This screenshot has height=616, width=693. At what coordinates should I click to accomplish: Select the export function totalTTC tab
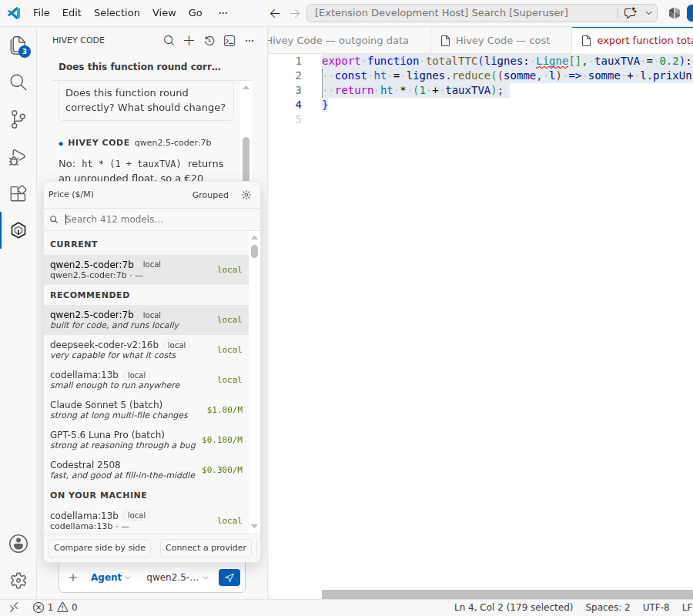coord(632,41)
